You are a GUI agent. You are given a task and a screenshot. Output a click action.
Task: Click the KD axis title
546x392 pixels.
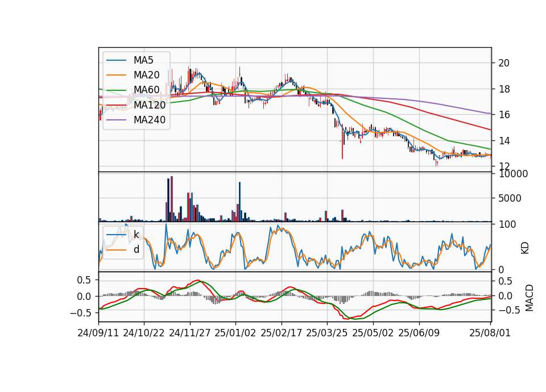tap(525, 248)
